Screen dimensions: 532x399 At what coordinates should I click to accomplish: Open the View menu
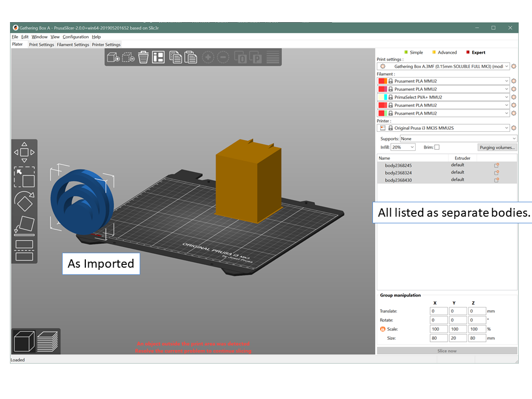[x=55, y=37]
